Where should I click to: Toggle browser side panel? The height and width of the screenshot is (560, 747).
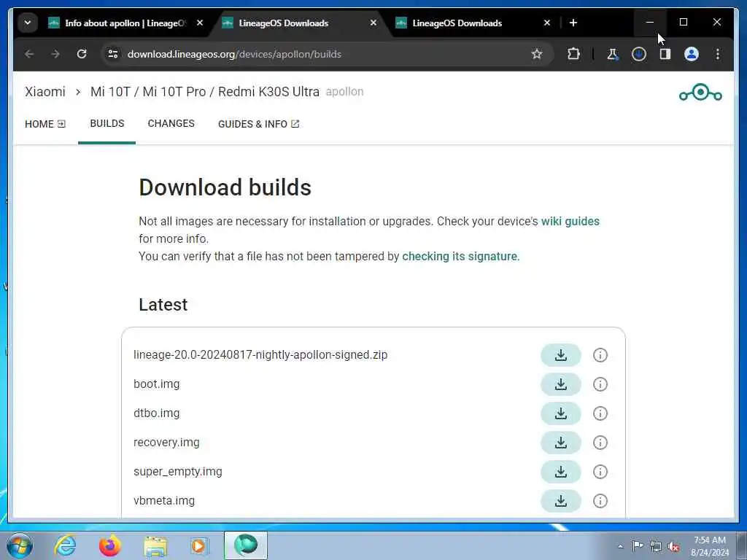click(665, 54)
